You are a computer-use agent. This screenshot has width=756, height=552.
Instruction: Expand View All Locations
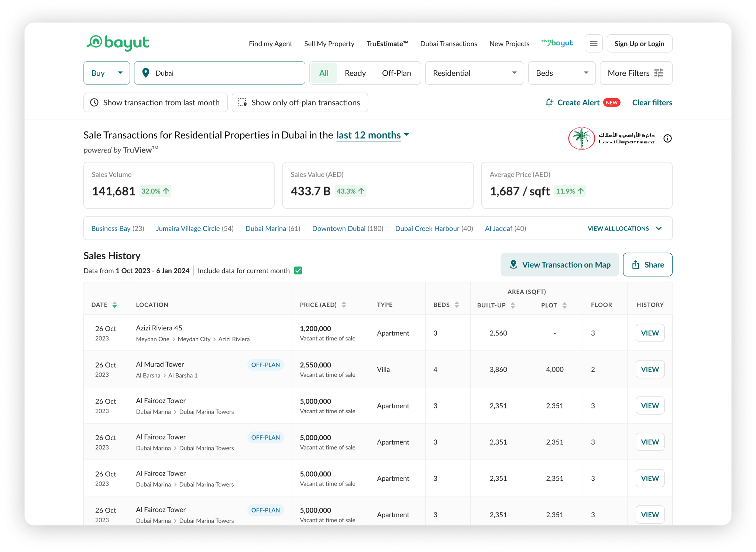coord(625,229)
